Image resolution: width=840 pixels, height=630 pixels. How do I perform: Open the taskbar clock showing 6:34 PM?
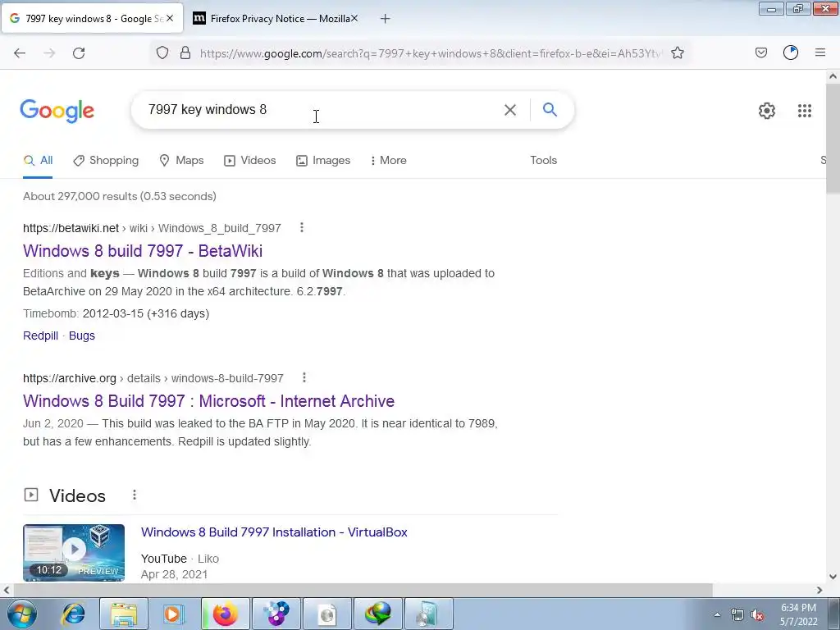coord(798,614)
